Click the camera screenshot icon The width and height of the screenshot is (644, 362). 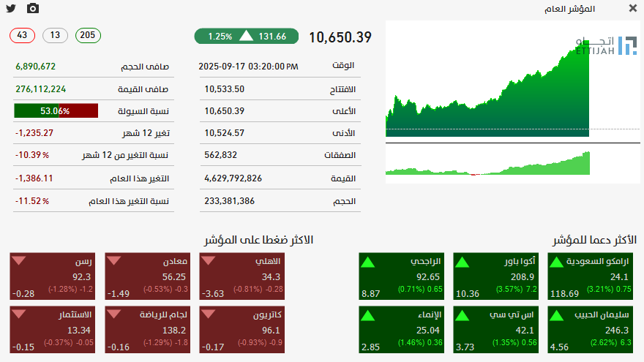click(33, 8)
